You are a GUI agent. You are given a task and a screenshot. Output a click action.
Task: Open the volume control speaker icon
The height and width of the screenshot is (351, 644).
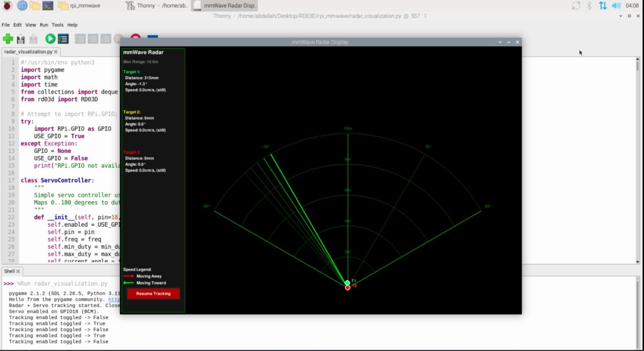(616, 6)
